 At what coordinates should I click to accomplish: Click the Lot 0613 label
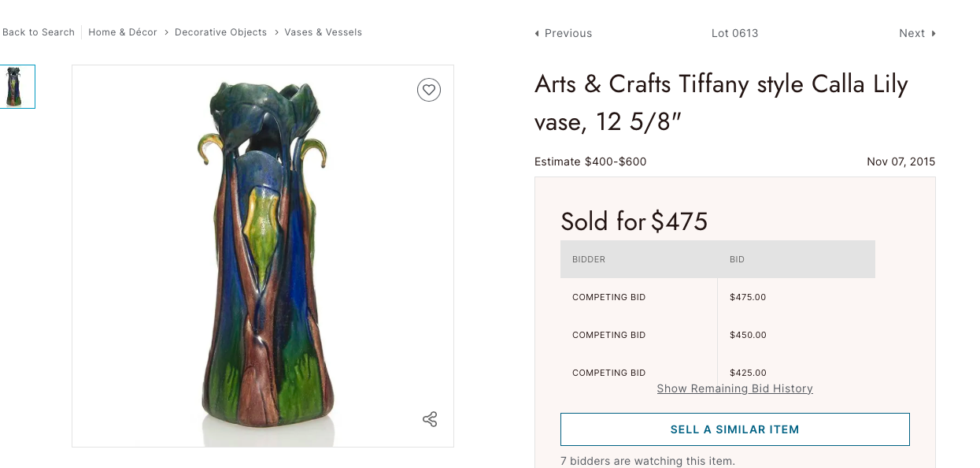point(734,33)
